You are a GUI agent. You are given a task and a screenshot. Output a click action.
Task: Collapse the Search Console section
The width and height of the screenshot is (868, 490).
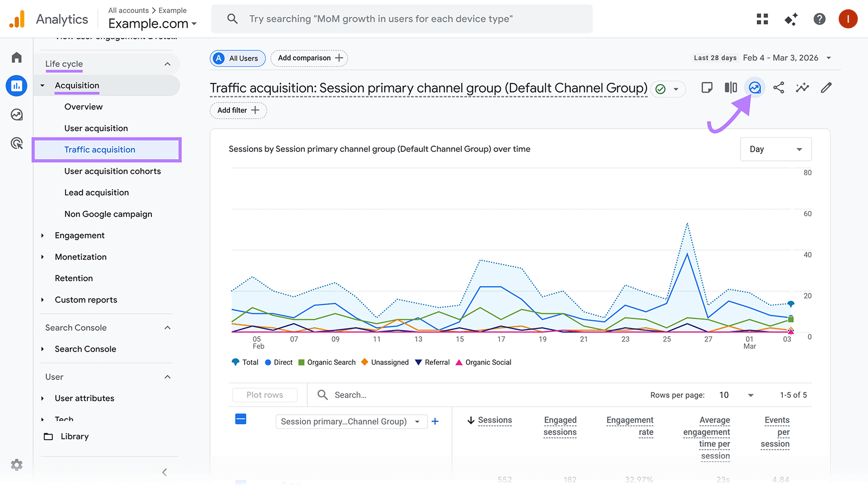(x=167, y=327)
